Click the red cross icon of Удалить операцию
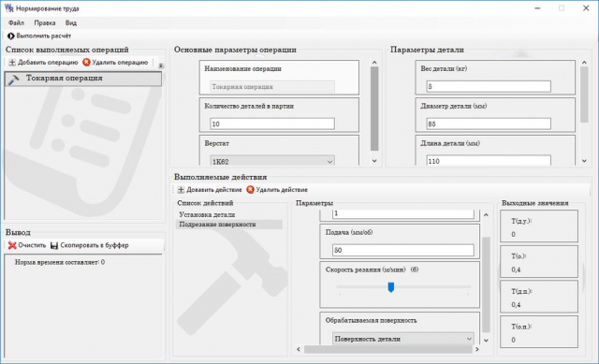599x364 pixels. click(x=86, y=63)
